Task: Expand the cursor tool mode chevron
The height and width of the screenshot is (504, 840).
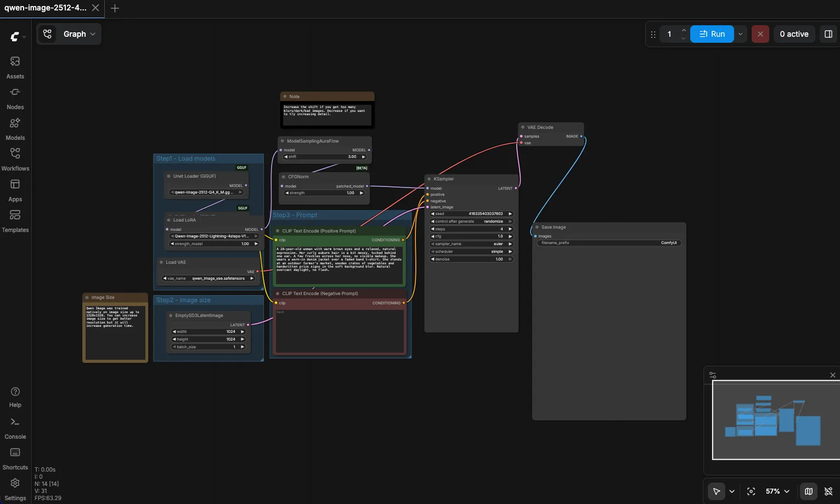Action: click(732, 491)
